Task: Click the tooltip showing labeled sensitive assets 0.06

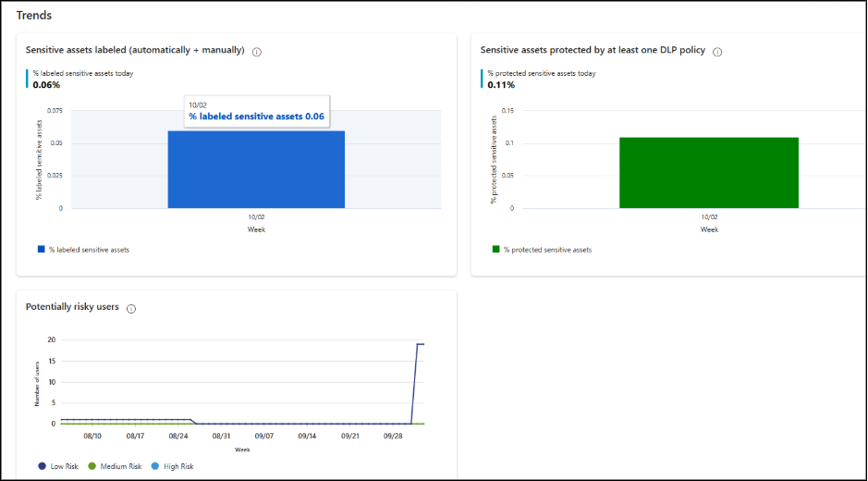Action: pos(256,112)
